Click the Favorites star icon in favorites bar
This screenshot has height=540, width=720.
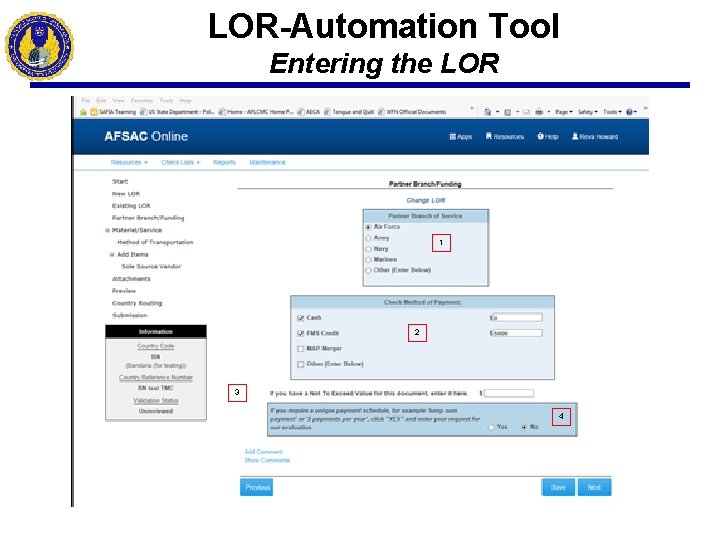[83, 112]
